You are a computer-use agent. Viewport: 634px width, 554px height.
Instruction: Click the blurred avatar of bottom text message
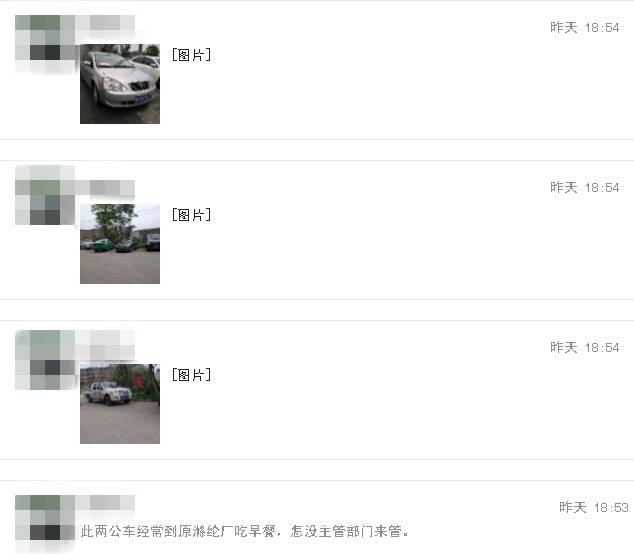point(45,524)
